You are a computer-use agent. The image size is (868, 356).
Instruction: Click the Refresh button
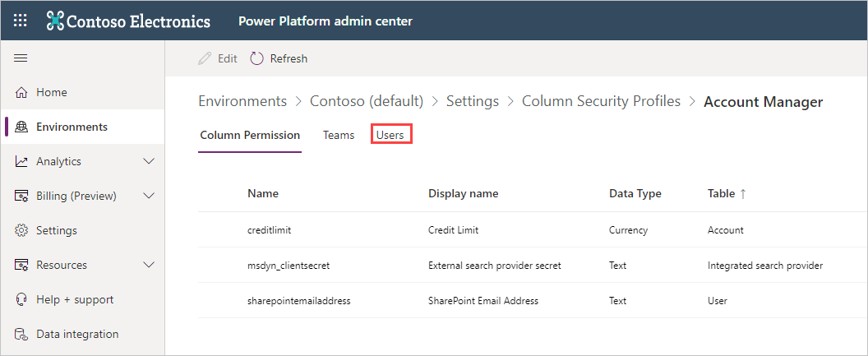(279, 58)
